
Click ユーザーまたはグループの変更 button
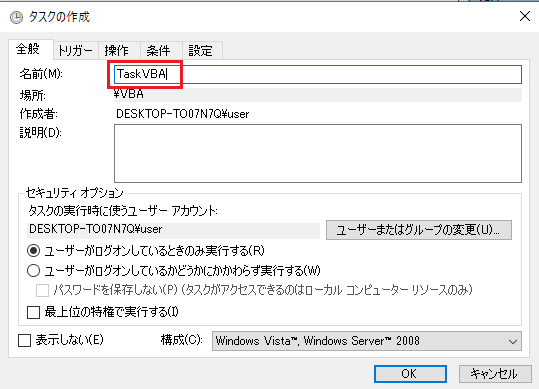point(419,230)
